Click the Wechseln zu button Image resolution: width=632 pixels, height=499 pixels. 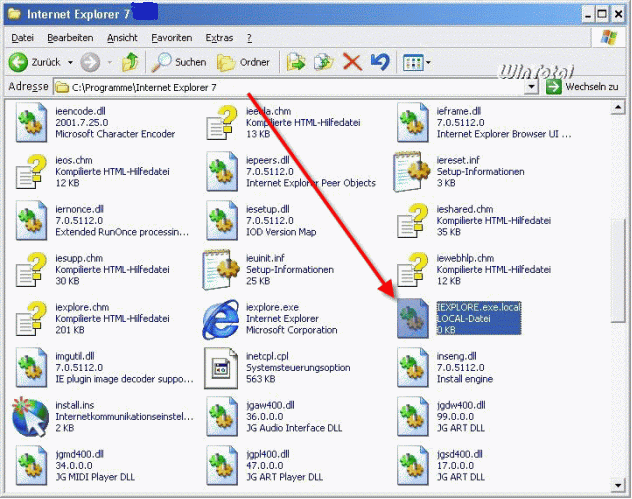point(582,87)
